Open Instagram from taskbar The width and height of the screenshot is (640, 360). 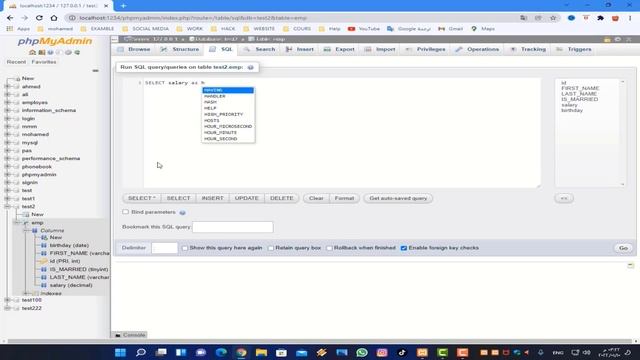(382, 352)
